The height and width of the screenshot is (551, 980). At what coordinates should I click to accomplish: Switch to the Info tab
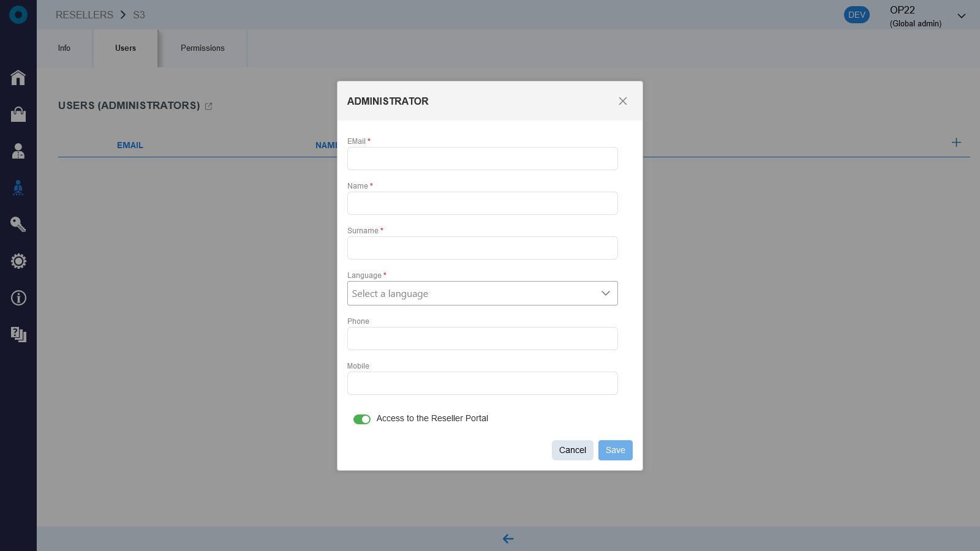[64, 48]
